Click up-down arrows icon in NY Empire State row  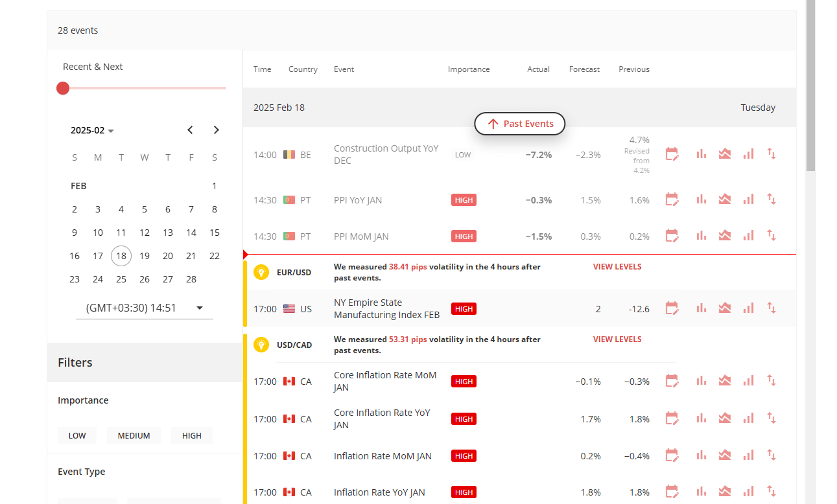pyautogui.click(x=772, y=308)
